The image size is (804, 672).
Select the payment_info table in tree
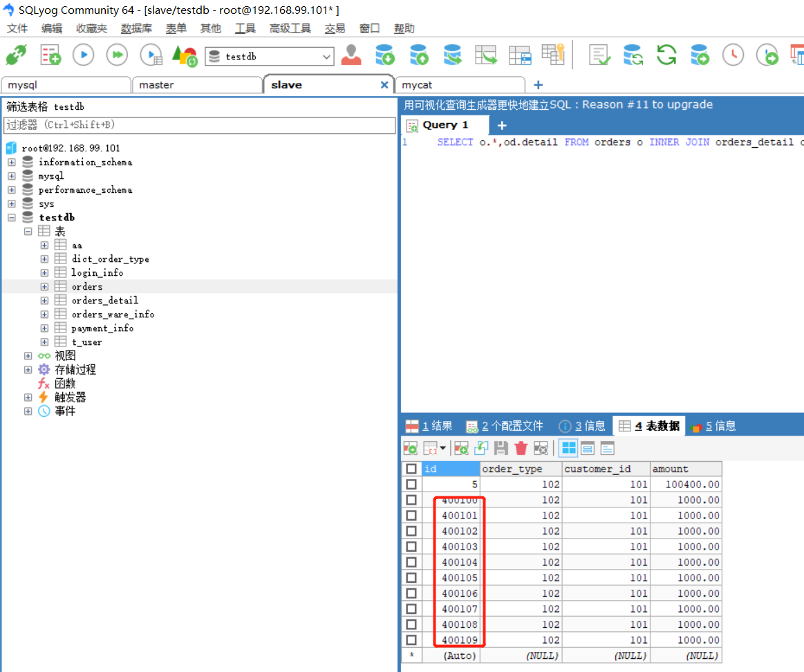click(x=102, y=328)
